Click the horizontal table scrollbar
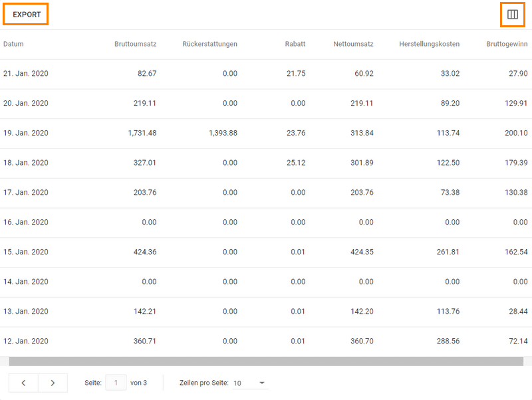This screenshot has width=532, height=400. (x=266, y=361)
